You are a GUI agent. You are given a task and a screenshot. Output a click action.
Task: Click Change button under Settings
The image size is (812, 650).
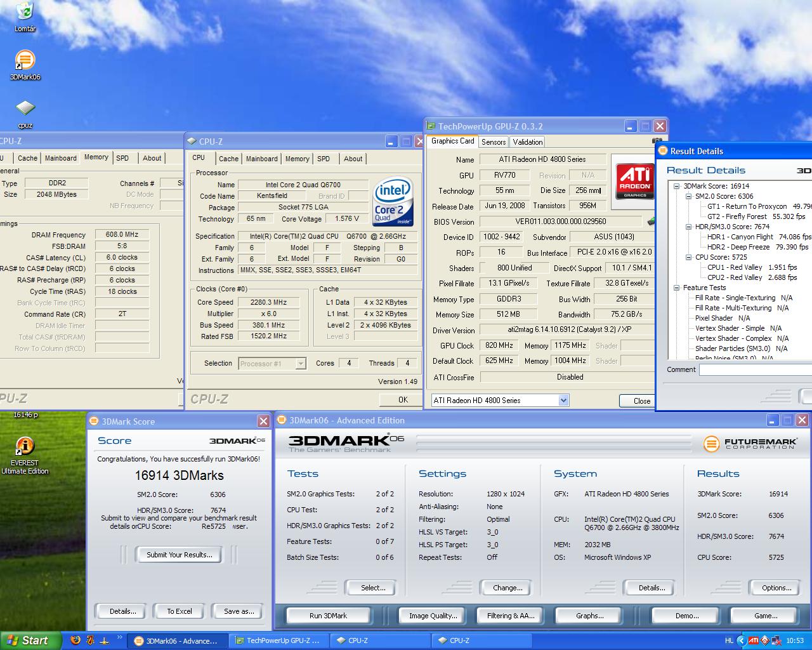coord(507,588)
